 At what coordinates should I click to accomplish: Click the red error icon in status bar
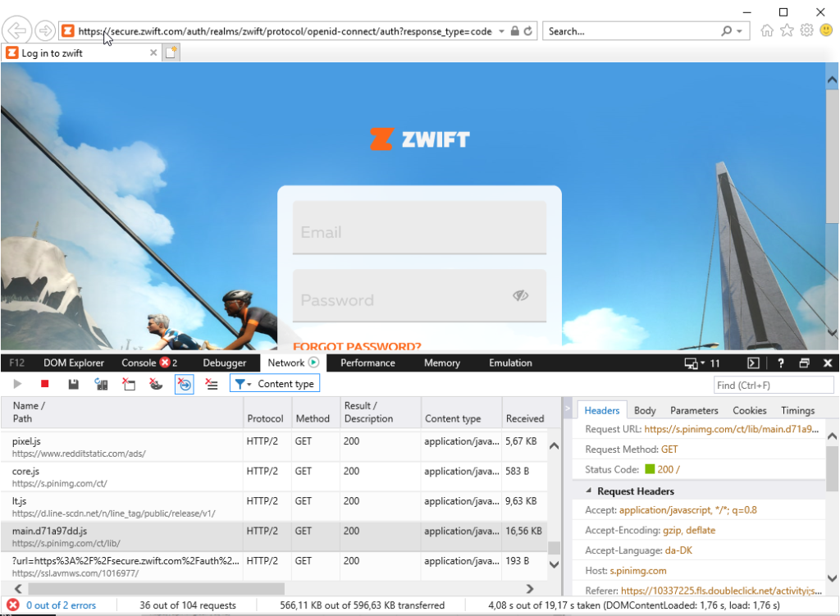(x=13, y=605)
